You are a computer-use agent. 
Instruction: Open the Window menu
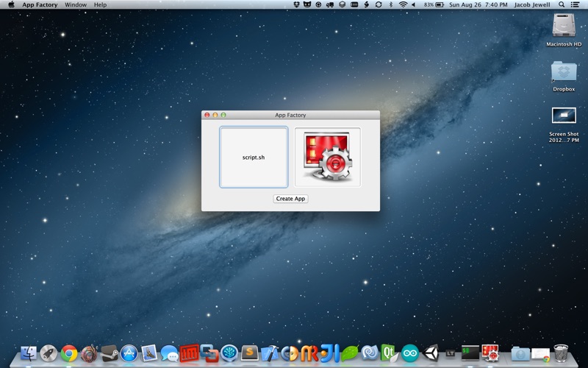76,4
